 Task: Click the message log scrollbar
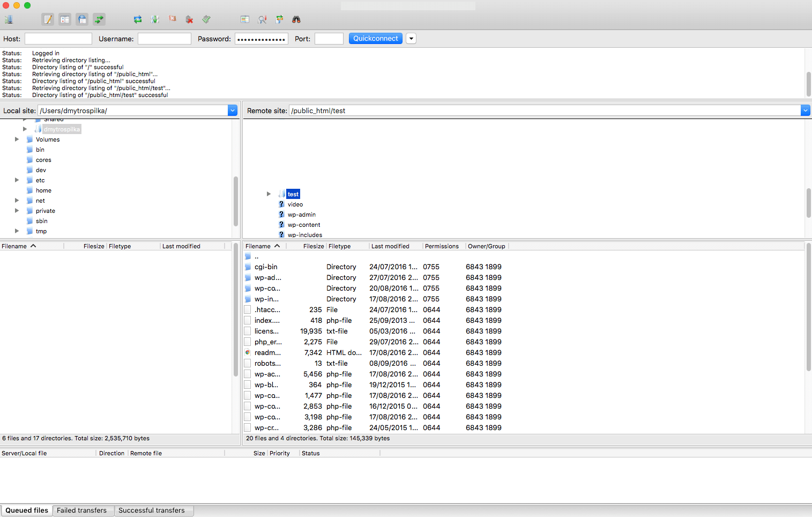click(x=808, y=84)
